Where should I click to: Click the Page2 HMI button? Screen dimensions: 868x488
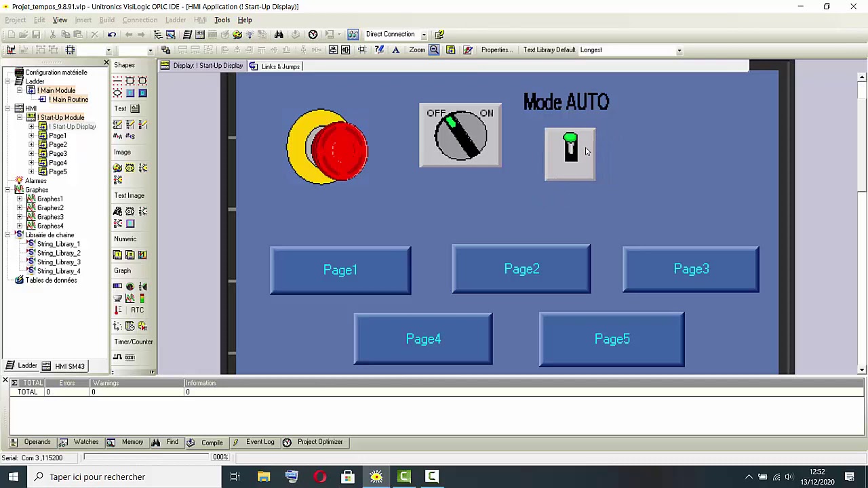point(521,269)
